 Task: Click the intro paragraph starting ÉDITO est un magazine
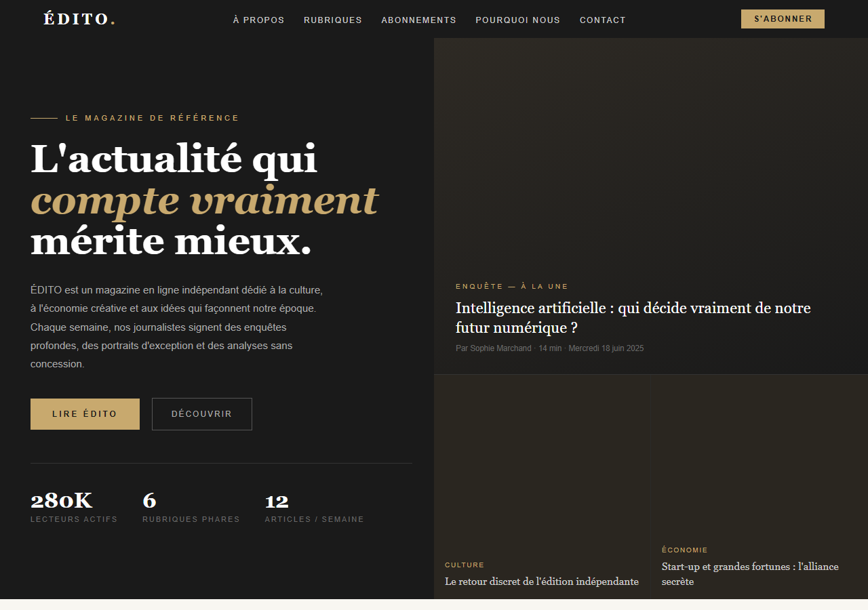(x=177, y=327)
